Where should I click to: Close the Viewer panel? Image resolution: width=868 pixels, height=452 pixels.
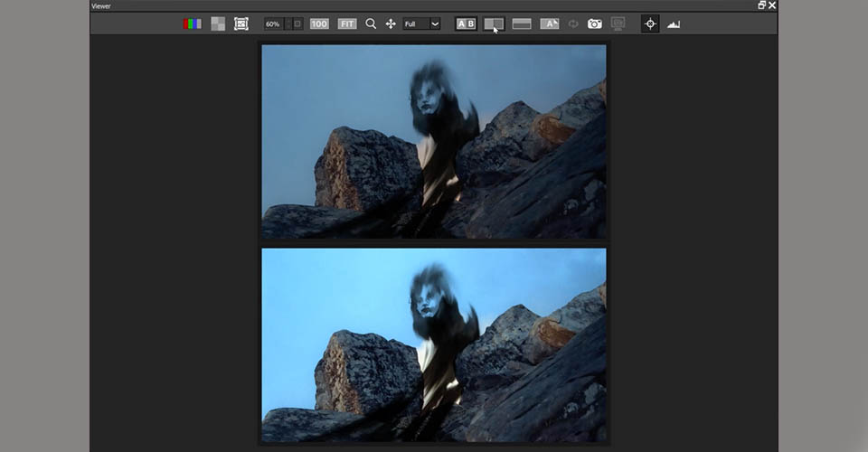click(x=772, y=5)
